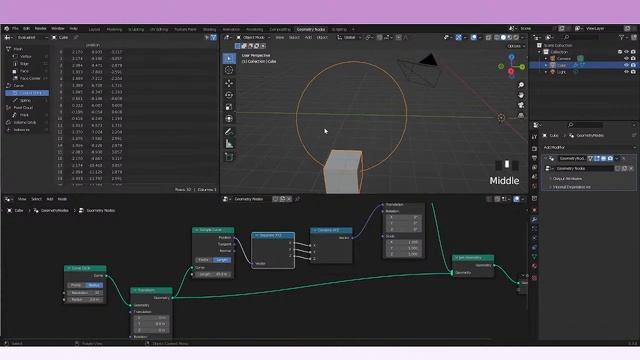The height and width of the screenshot is (360, 640).
Task: Open the viewport Options dropdown
Action: coord(516,46)
